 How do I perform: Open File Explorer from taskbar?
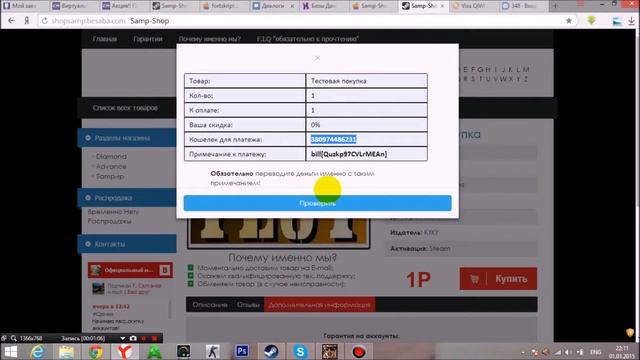point(66,352)
